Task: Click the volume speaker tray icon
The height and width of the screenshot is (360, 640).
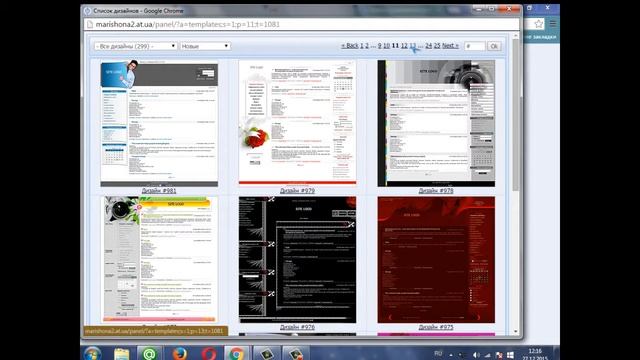Action: pyautogui.click(x=476, y=355)
